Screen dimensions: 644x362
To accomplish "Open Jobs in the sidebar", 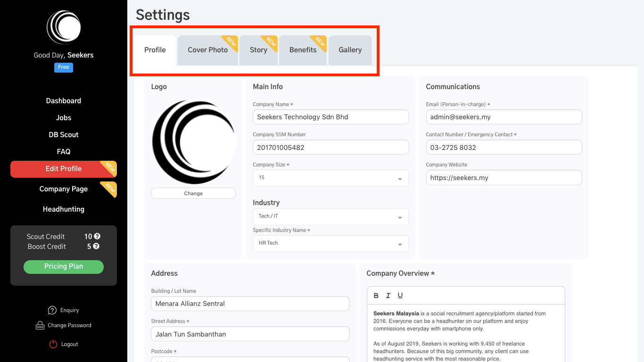I will pyautogui.click(x=64, y=118).
